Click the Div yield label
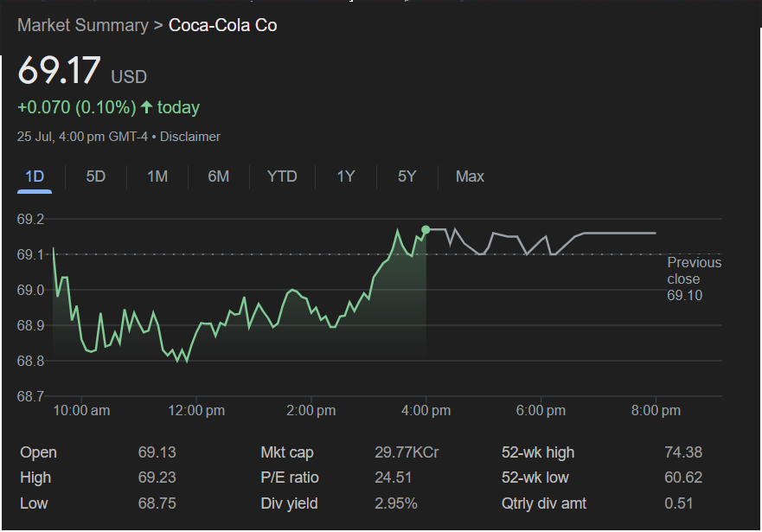Image resolution: width=762 pixels, height=532 pixels. [x=289, y=503]
